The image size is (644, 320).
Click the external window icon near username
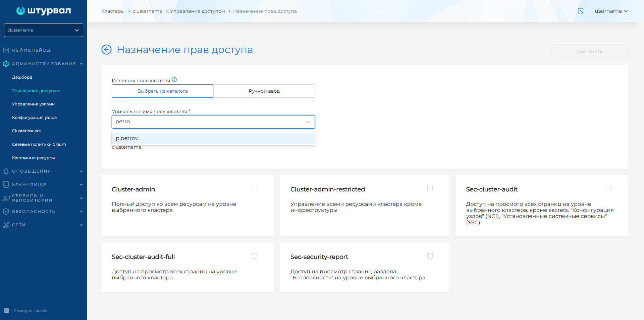click(581, 11)
